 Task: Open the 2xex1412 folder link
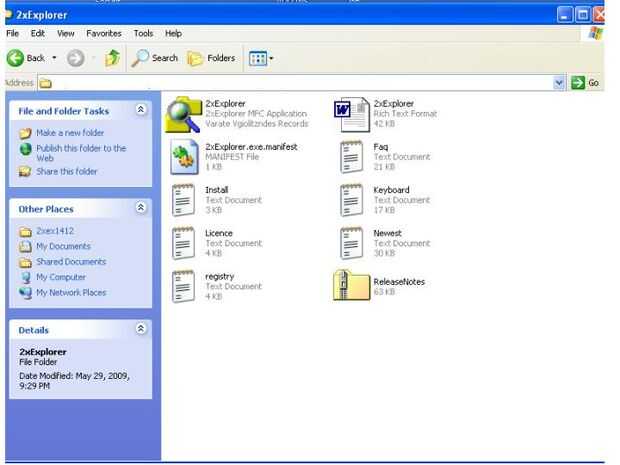pyautogui.click(x=55, y=231)
